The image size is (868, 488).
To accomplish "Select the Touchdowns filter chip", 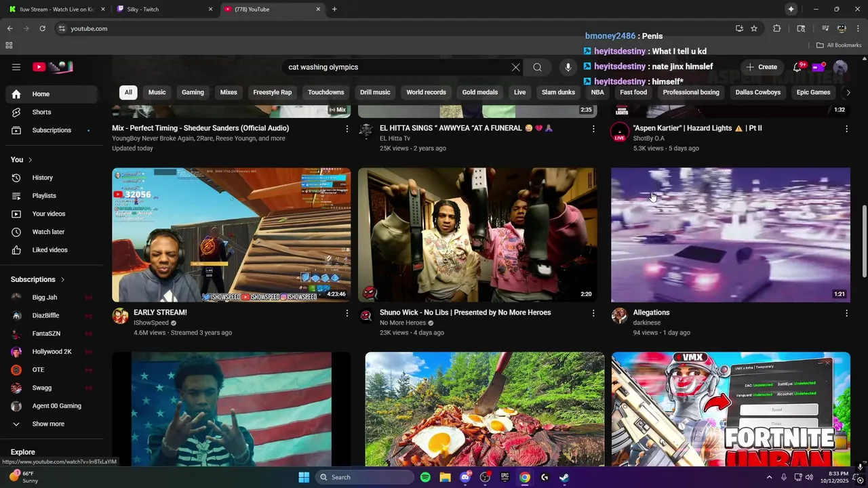I will pos(326,92).
